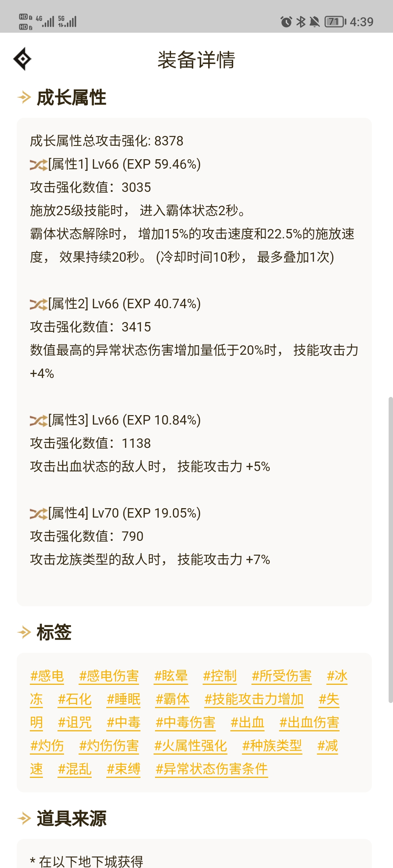Image resolution: width=393 pixels, height=868 pixels.
Task: Tap the battery indicator in status bar
Action: tap(336, 22)
